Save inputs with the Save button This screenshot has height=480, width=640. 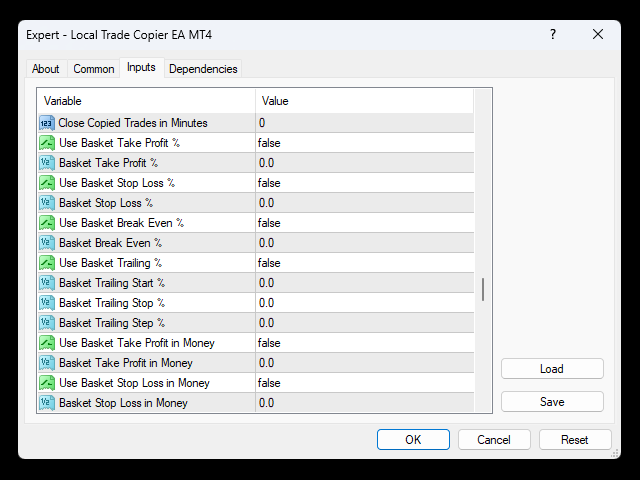click(552, 402)
